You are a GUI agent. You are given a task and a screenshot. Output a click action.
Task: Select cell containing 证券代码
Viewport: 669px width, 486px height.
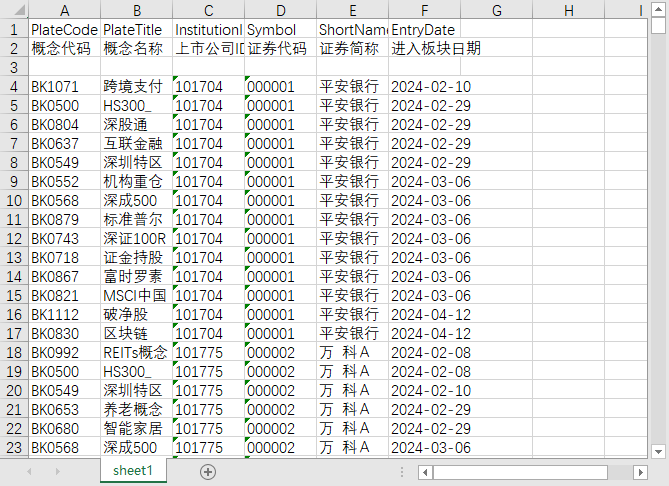pyautogui.click(x=281, y=48)
